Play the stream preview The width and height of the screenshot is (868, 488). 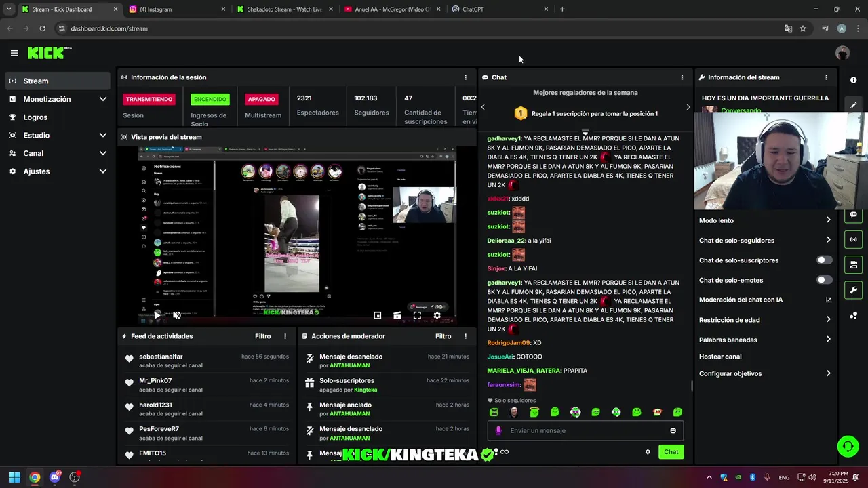pos(157,315)
